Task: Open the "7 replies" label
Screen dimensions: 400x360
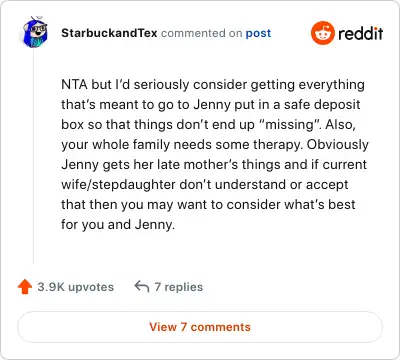Action: click(x=179, y=287)
